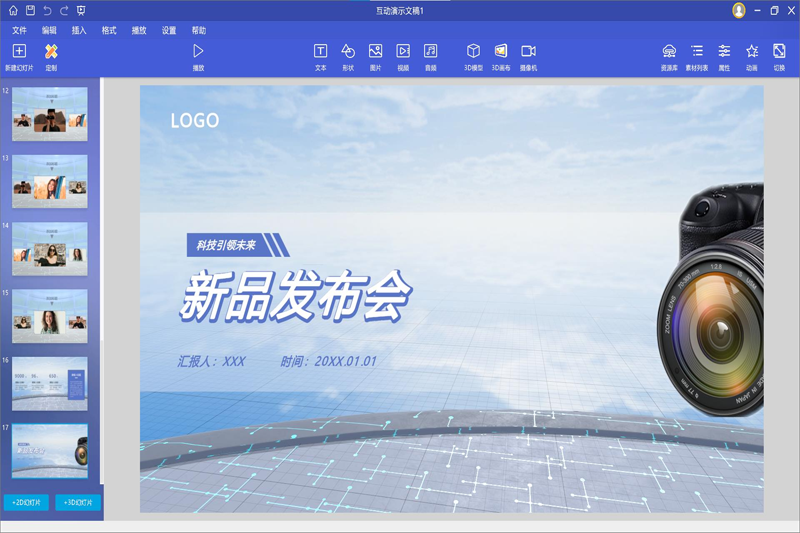The height and width of the screenshot is (533, 800).
Task: Add a 3D模型 to the slide
Action: (473, 57)
